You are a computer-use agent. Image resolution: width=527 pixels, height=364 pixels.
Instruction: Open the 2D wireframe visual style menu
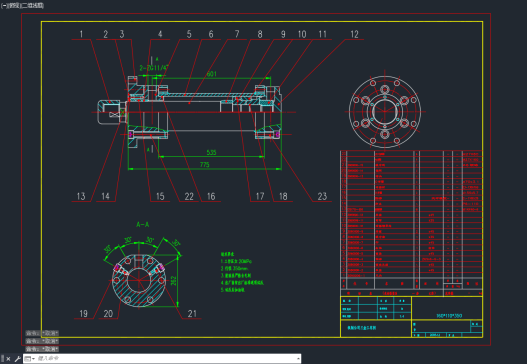click(33, 5)
